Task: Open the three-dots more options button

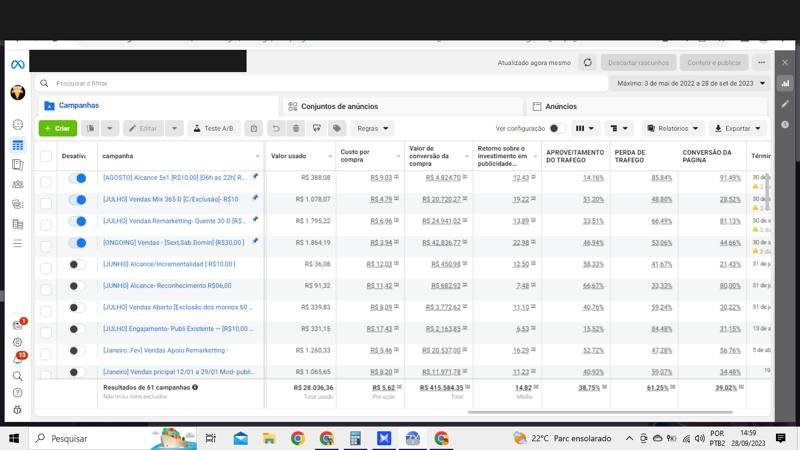Action: pos(761,63)
